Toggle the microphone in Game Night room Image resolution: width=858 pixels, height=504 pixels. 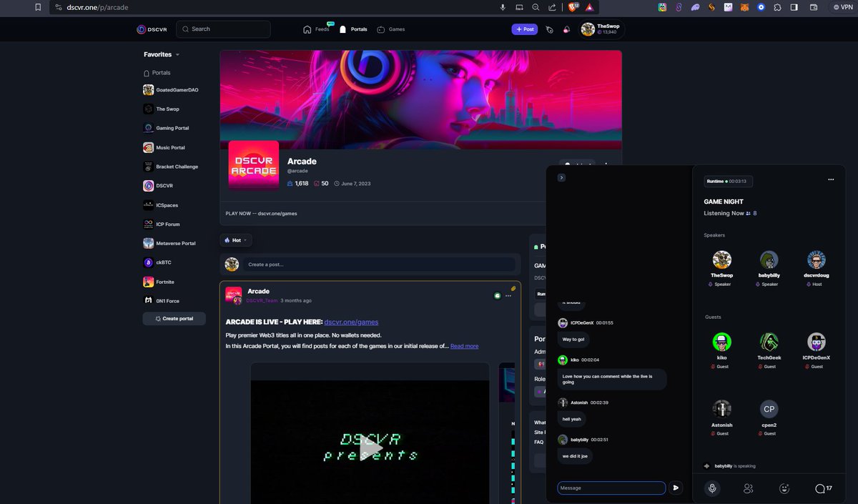tap(711, 488)
